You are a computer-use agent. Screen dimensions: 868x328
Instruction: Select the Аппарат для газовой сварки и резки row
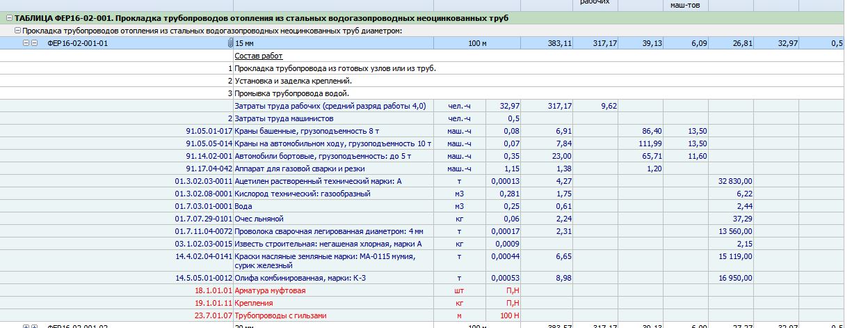[x=434, y=169]
